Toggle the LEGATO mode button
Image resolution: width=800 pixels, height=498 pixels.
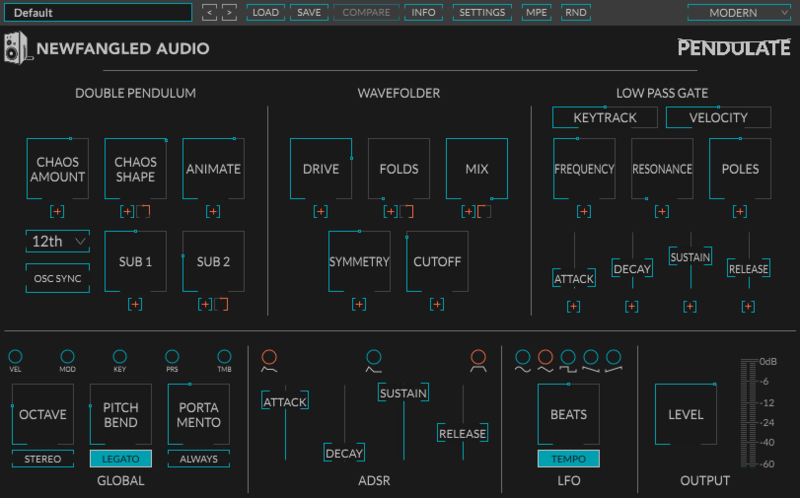click(x=120, y=459)
